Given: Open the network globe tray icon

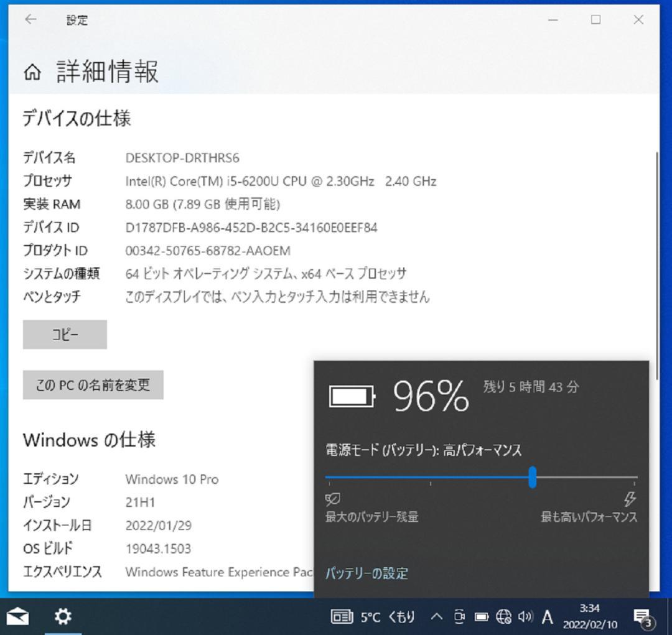Looking at the screenshot, I should 503,617.
